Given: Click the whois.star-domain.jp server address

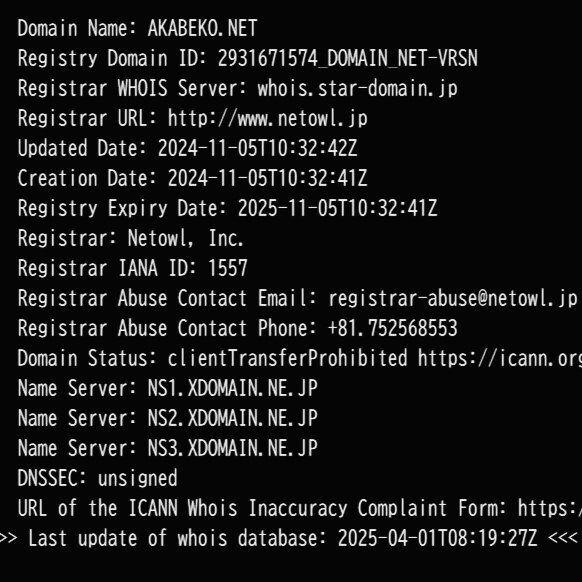Looking at the screenshot, I should click(x=357, y=89).
